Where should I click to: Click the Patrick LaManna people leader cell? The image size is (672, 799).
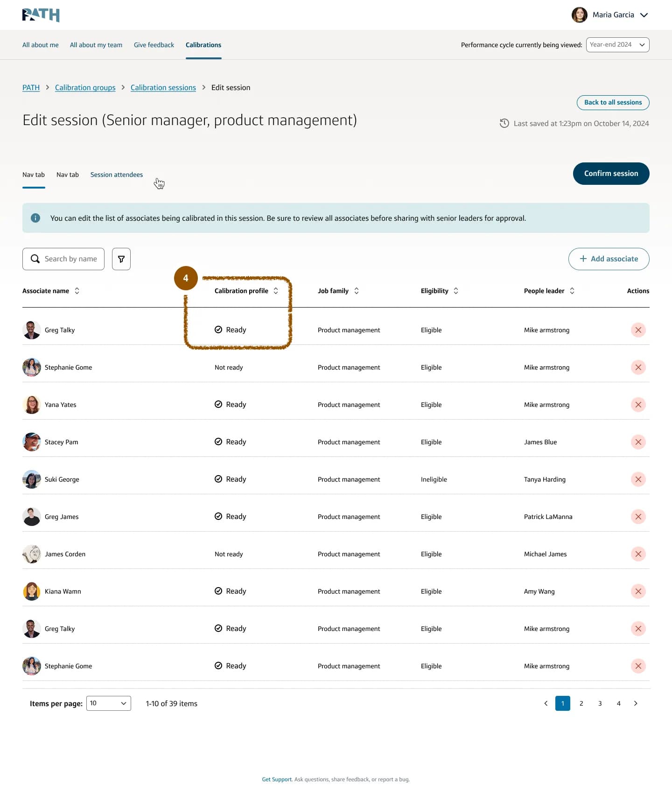[x=548, y=517]
